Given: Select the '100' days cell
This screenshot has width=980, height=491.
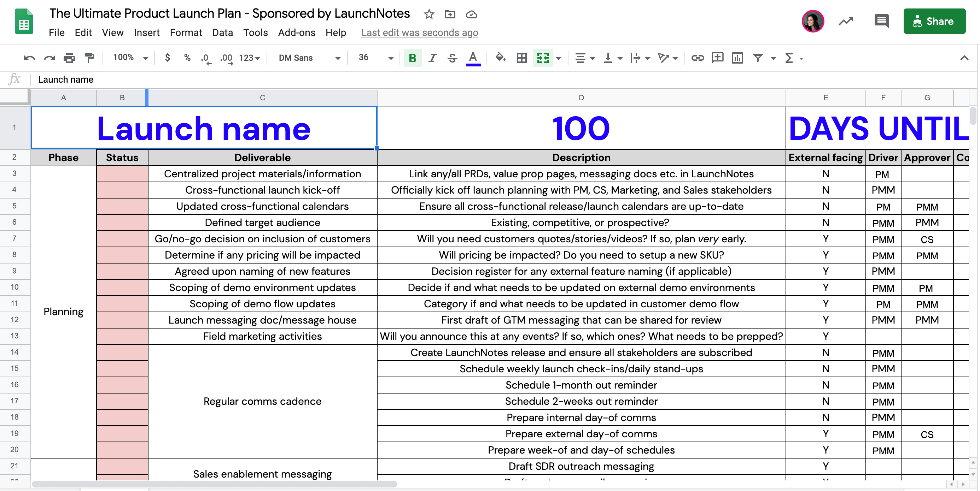Looking at the screenshot, I should click(581, 128).
